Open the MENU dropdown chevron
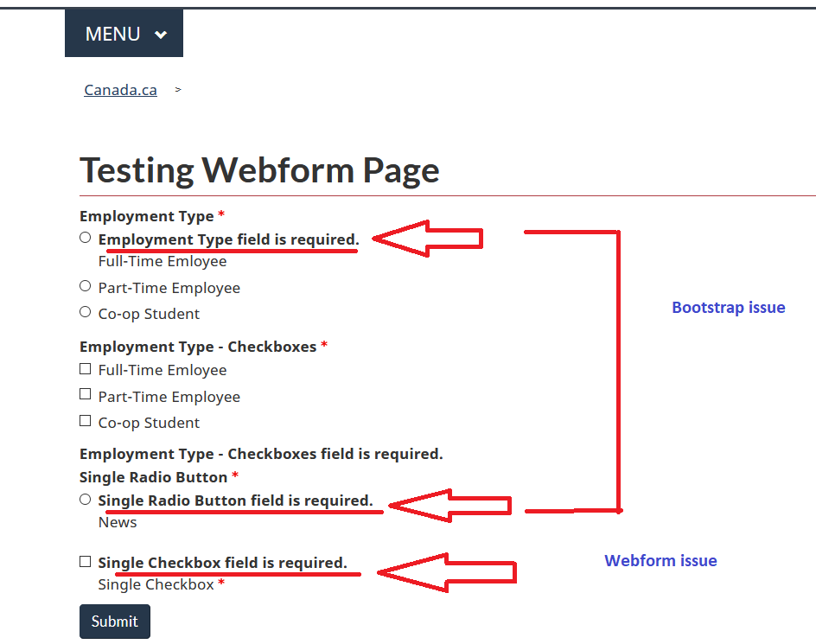This screenshot has height=644, width=816. (161, 33)
